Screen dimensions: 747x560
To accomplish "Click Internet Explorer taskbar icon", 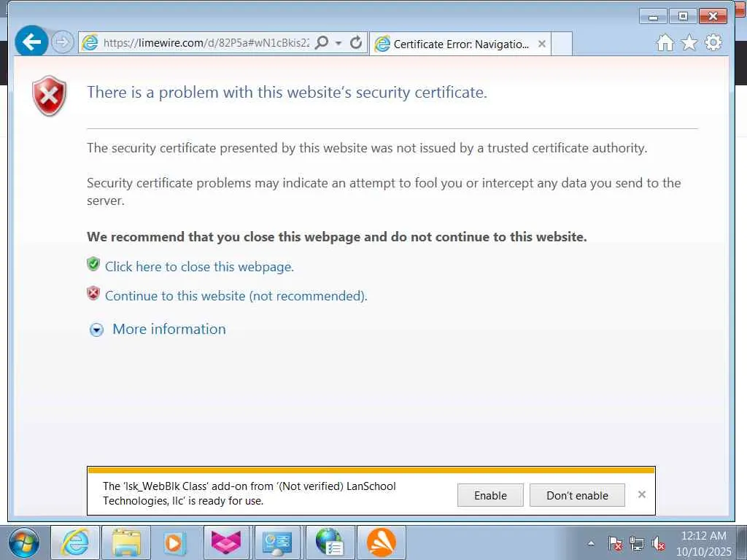I will [75, 542].
